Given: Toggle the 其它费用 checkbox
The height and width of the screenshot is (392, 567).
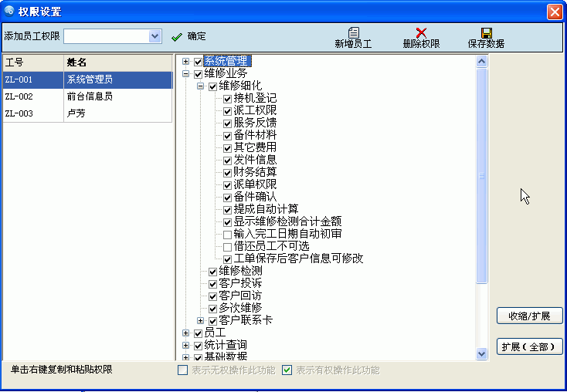Looking at the screenshot, I should click(227, 148).
